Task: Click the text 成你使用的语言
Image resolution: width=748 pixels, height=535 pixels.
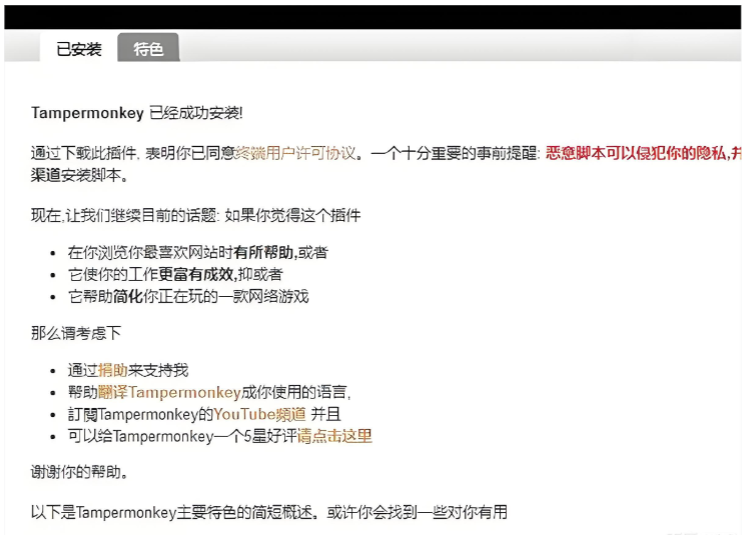Action: pos(296,392)
